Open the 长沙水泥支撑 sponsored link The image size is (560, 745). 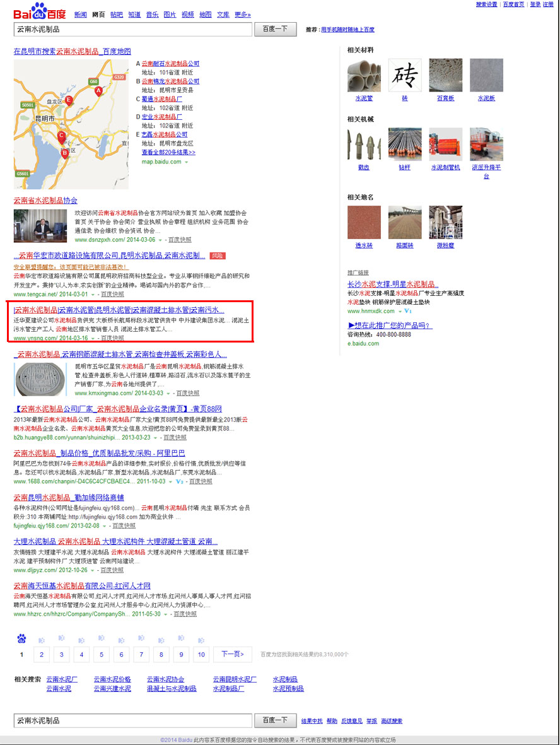pos(393,284)
